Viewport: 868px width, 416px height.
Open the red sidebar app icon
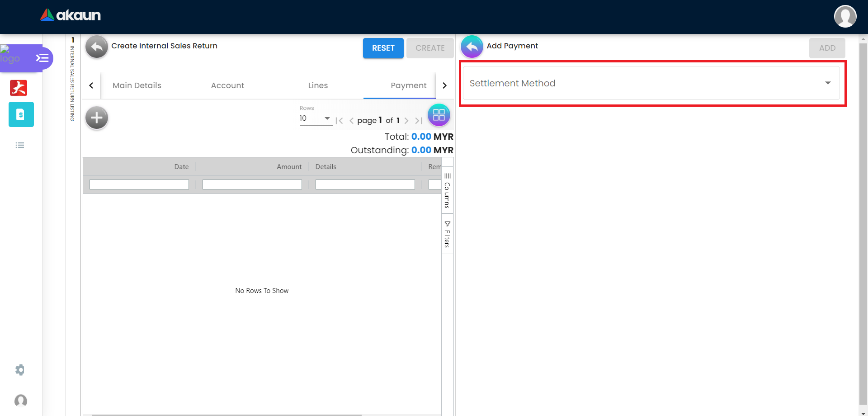19,88
